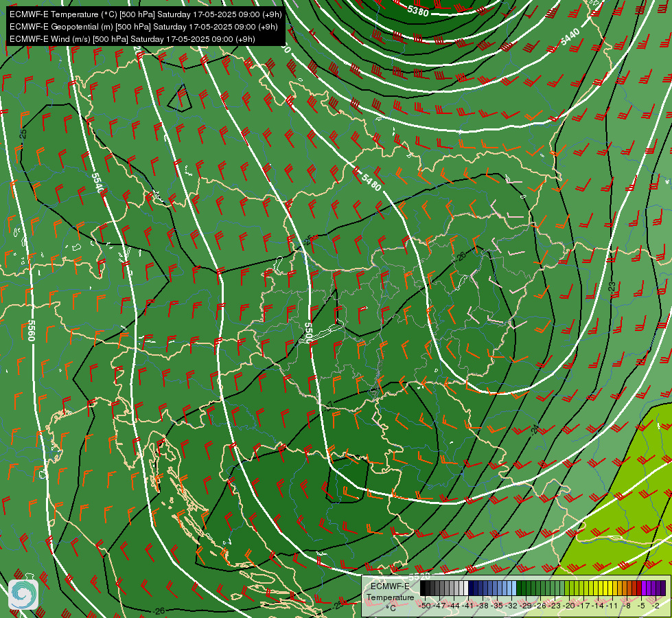The width and height of the screenshot is (672, 618).
Task: Click the -50 tick label in the legend
Action: point(425,606)
